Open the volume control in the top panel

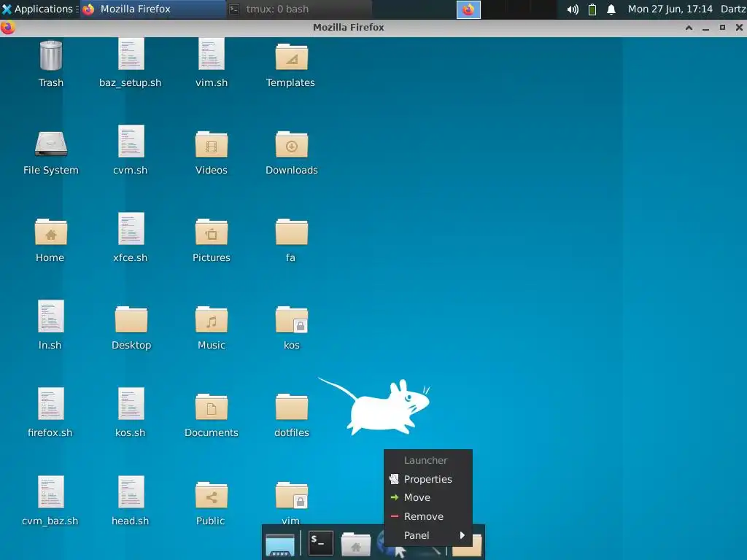[573, 9]
